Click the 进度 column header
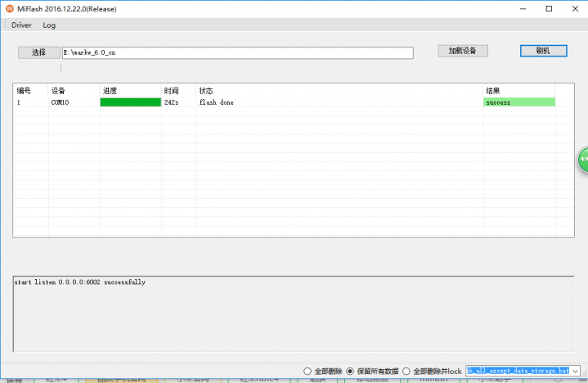Image resolution: width=588 pixels, height=383 pixels. [x=131, y=91]
